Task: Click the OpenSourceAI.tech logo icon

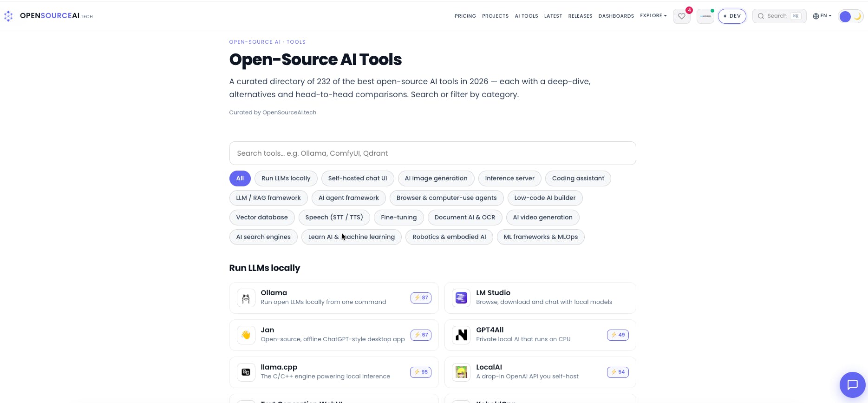Action: click(x=8, y=16)
